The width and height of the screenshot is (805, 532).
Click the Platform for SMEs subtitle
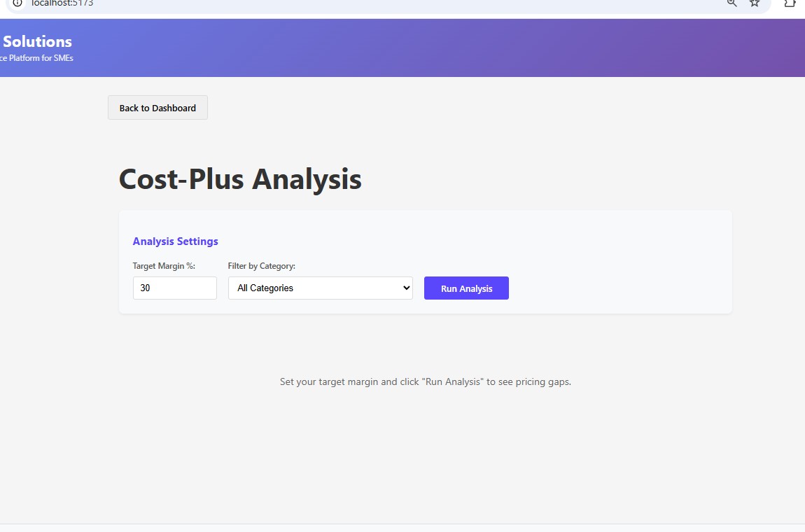(36, 57)
